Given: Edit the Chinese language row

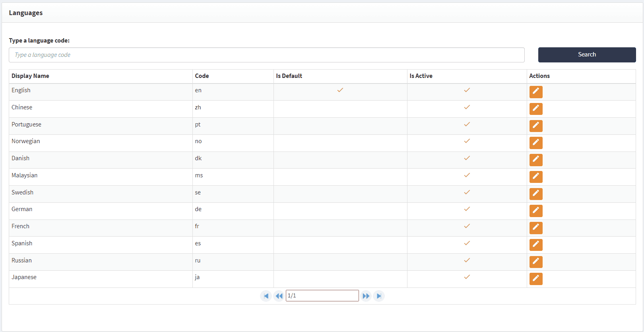Looking at the screenshot, I should [x=535, y=109].
